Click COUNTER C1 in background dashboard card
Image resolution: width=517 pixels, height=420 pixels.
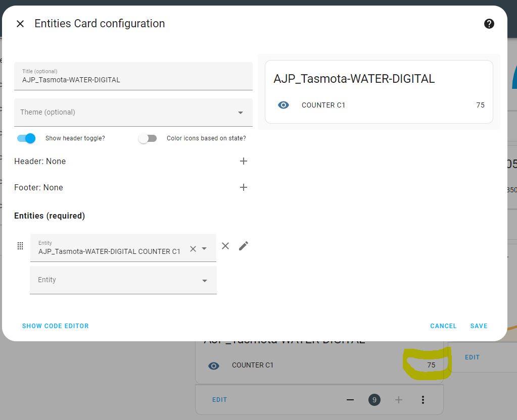coord(253,365)
